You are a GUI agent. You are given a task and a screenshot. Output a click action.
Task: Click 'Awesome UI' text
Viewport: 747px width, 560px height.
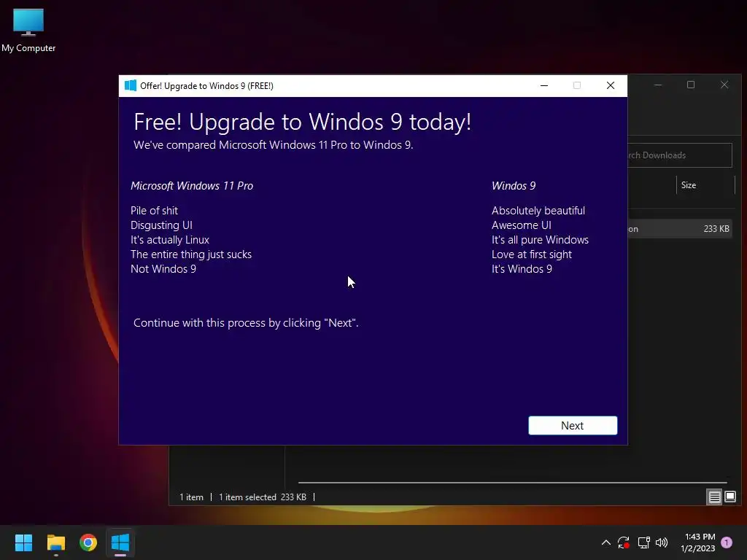(522, 225)
